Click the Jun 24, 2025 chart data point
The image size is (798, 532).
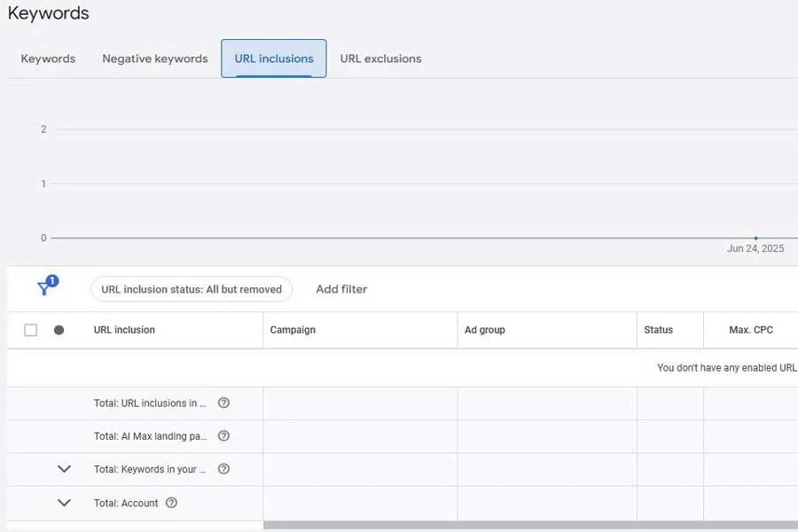(755, 238)
